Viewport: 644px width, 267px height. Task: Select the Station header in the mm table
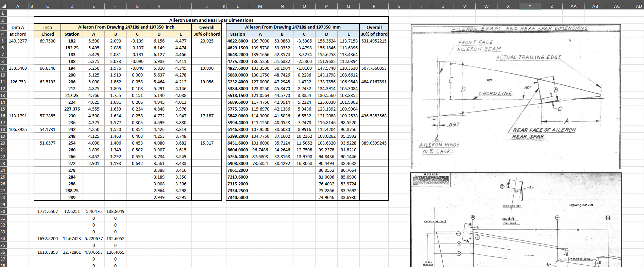pyautogui.click(x=237, y=34)
